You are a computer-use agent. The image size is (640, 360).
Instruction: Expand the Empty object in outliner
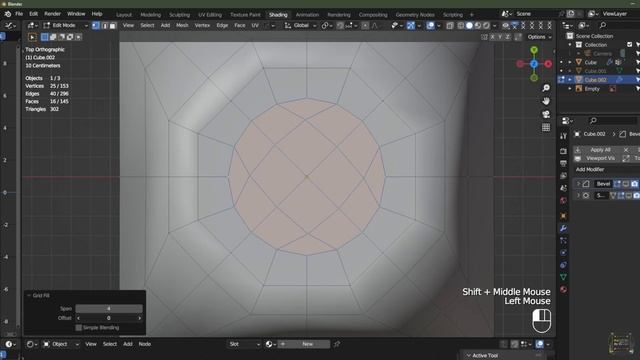coord(570,89)
